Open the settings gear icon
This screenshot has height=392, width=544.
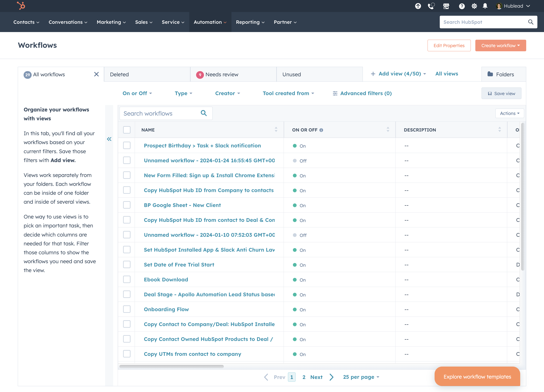point(474,6)
